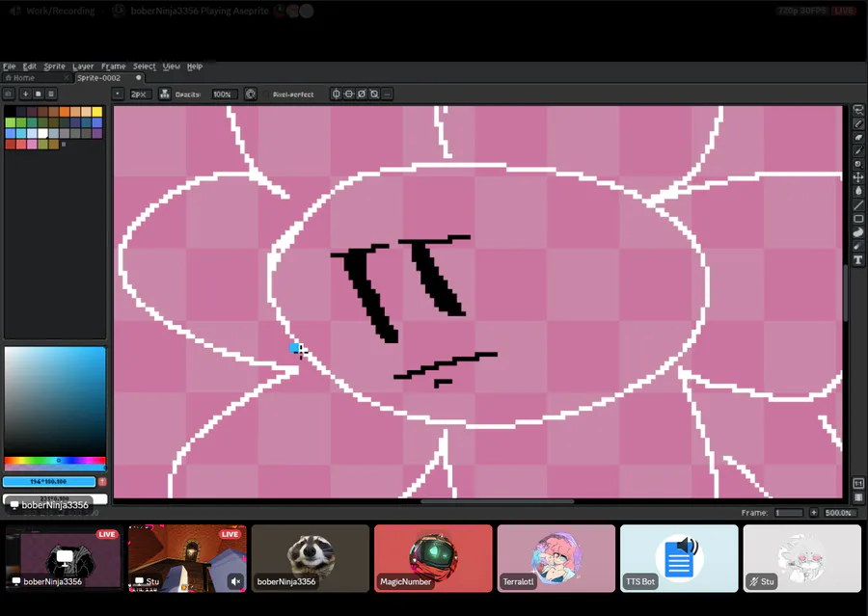Enable the Pixel-perfect checkbox

266,94
